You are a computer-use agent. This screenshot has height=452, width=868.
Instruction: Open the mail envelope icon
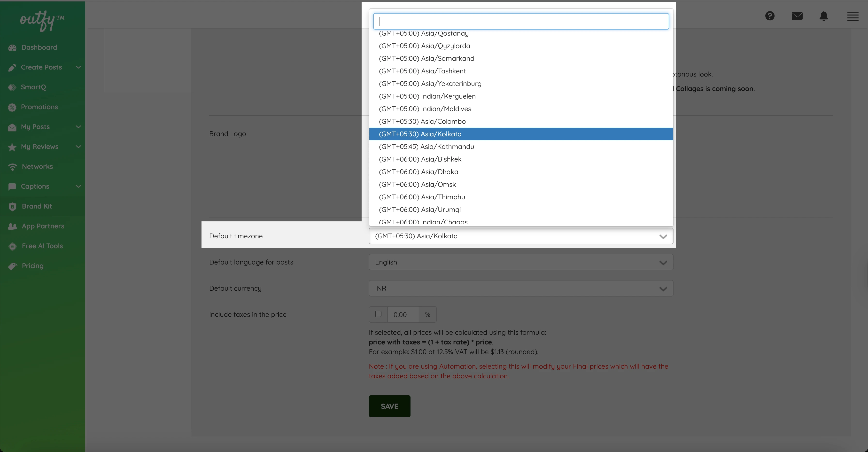tap(797, 16)
